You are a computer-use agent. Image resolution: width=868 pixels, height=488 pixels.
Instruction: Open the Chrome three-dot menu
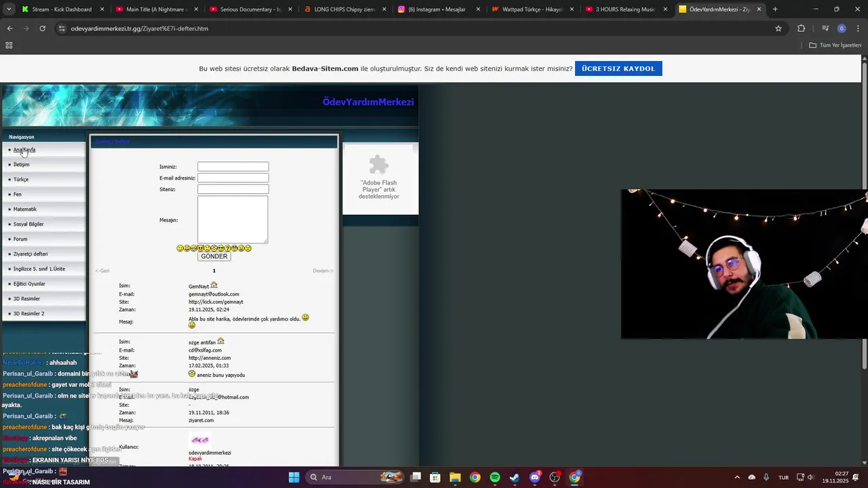(857, 28)
